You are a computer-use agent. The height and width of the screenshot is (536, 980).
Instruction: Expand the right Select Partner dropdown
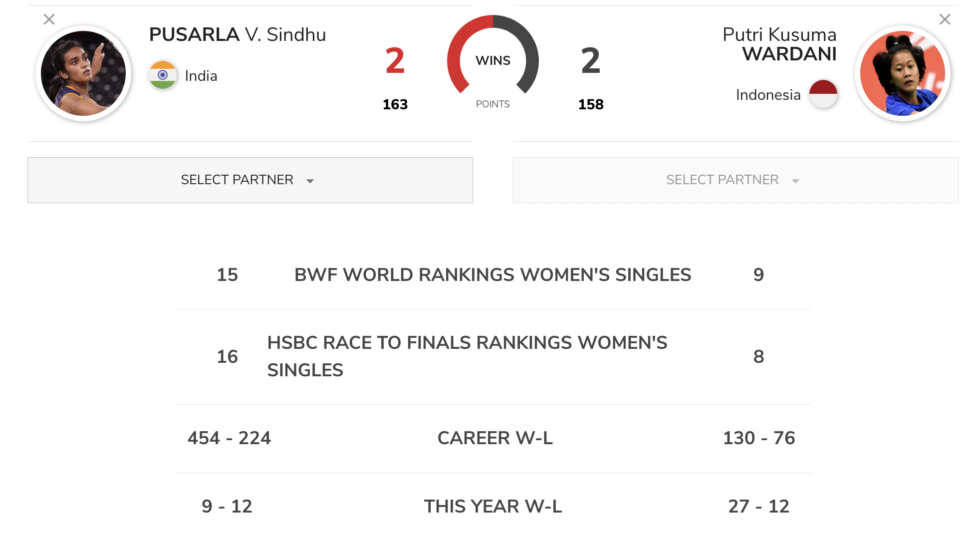pyautogui.click(x=735, y=180)
